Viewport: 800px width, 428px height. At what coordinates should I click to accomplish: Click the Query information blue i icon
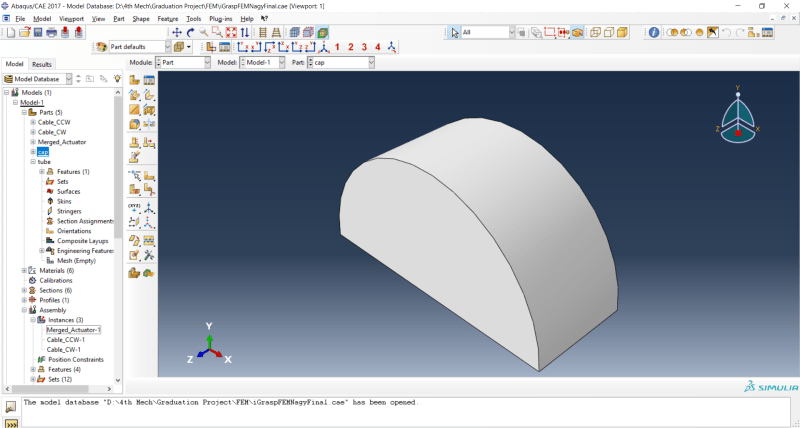point(654,33)
